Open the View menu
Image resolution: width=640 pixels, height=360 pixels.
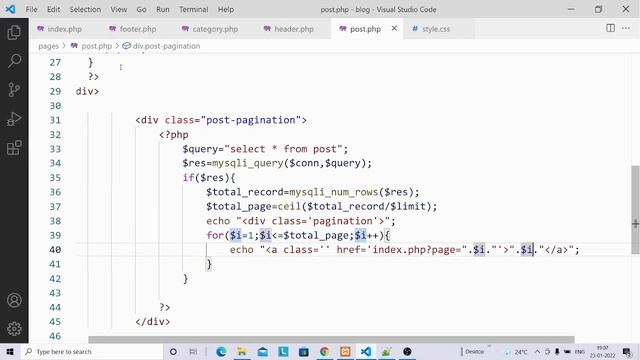[118, 9]
